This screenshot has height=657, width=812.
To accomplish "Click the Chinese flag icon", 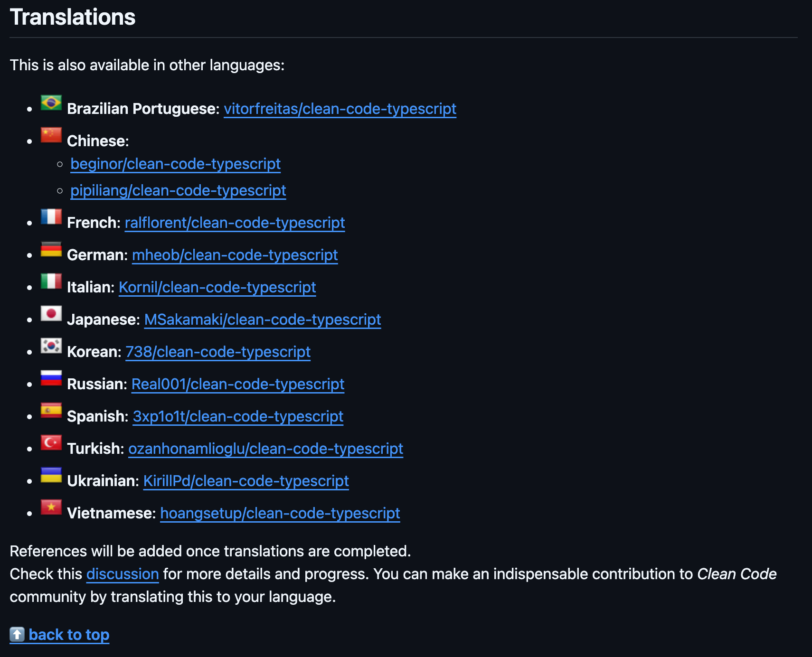I will (51, 135).
